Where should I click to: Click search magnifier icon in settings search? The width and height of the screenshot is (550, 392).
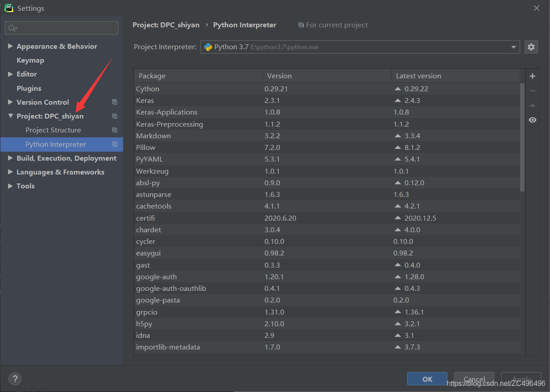(12, 28)
